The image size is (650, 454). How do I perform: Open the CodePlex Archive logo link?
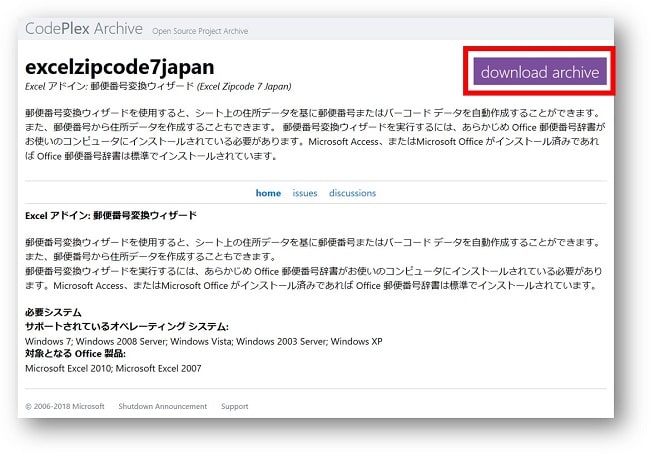point(84,29)
